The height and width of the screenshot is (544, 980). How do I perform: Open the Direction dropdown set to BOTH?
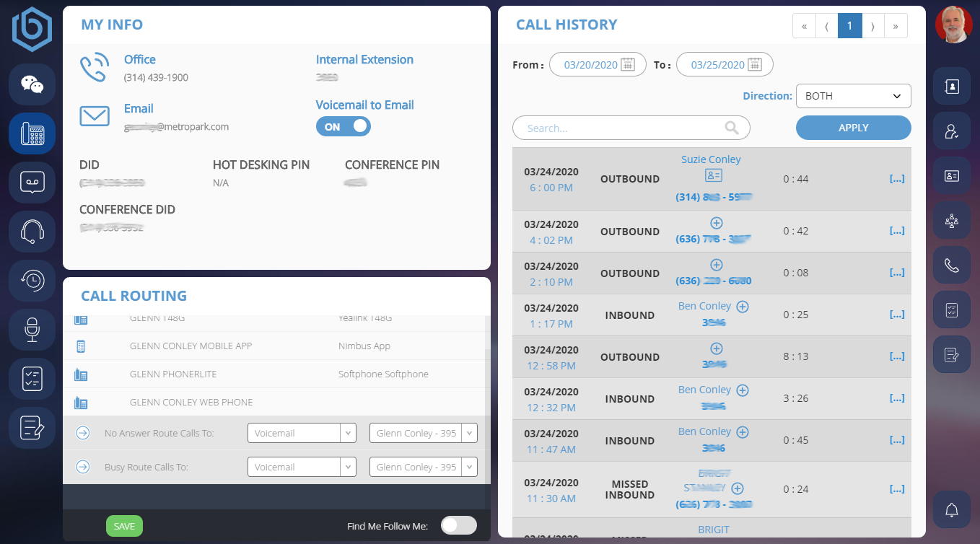(853, 96)
